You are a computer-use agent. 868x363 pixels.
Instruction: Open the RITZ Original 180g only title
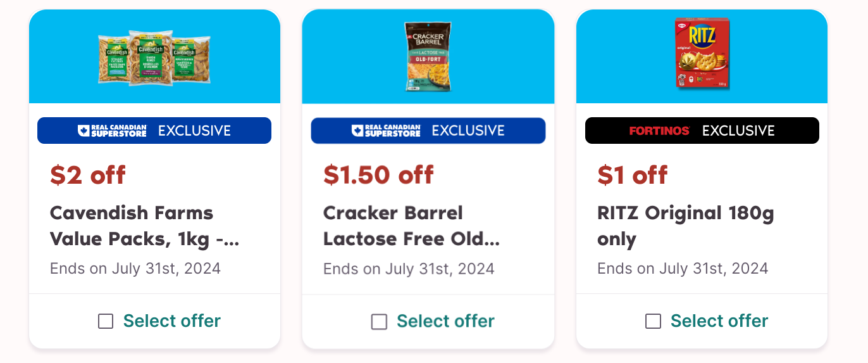pyautogui.click(x=686, y=226)
